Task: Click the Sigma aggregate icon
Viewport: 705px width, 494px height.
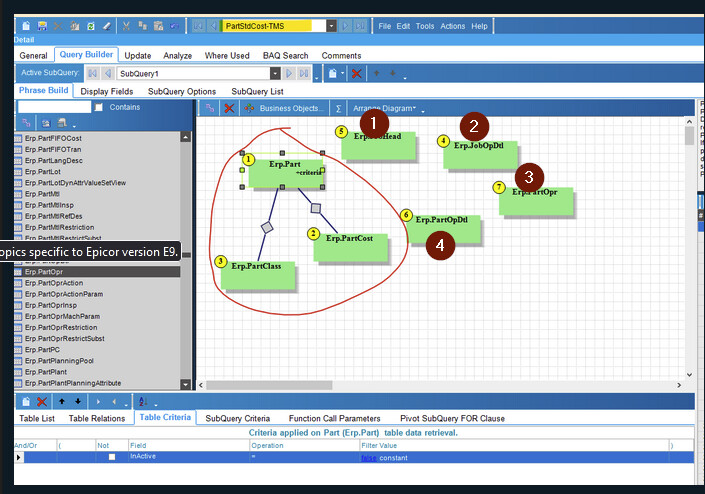Action: 339,108
